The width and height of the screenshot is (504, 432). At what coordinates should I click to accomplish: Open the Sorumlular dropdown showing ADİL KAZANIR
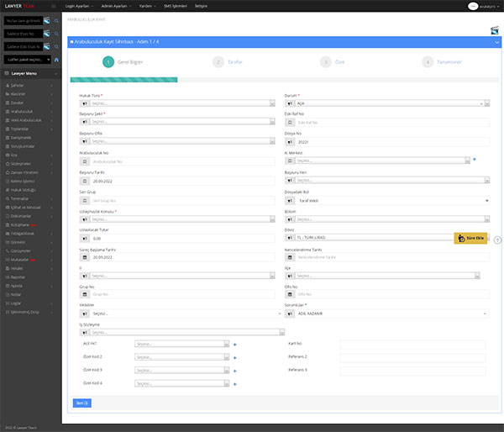point(392,313)
